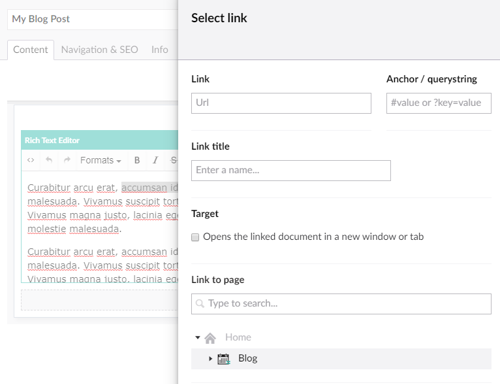Enable opening link in new window
Image resolution: width=500 pixels, height=384 pixels.
click(195, 237)
